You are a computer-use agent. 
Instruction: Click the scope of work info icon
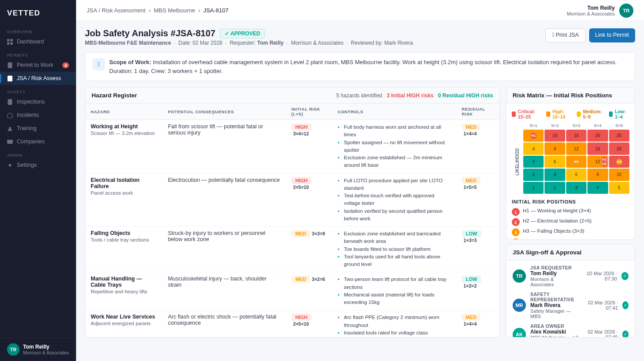click(98, 64)
